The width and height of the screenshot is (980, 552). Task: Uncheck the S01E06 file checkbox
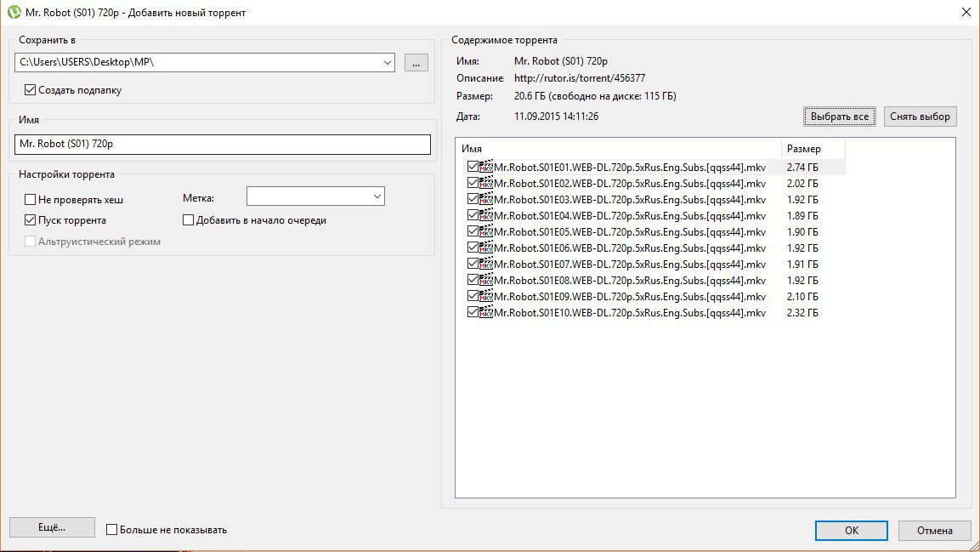click(473, 248)
